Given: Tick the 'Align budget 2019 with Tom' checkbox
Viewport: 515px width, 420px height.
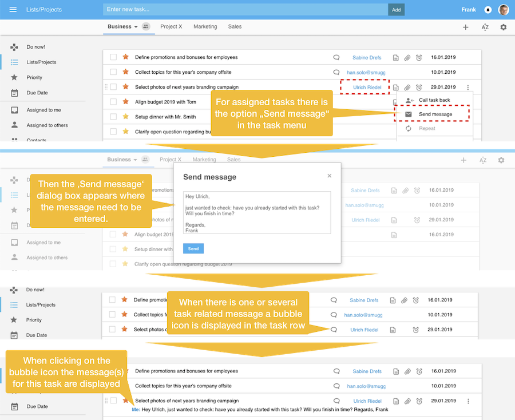Looking at the screenshot, I should [113, 102].
